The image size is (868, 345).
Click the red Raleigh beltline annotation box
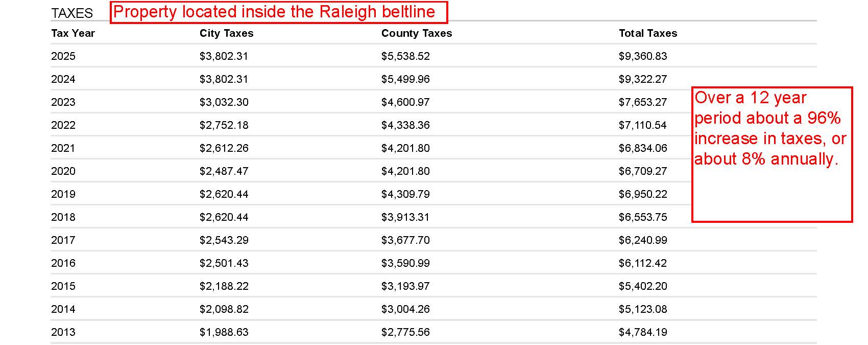(279, 12)
